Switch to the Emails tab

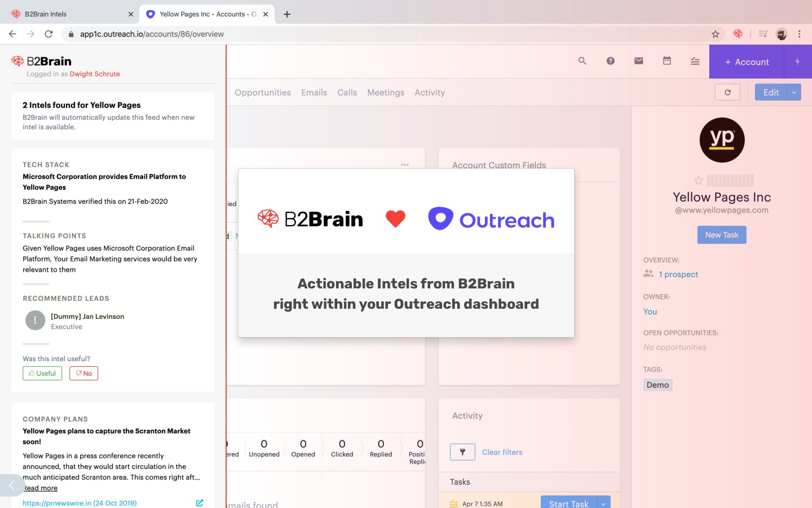314,93
